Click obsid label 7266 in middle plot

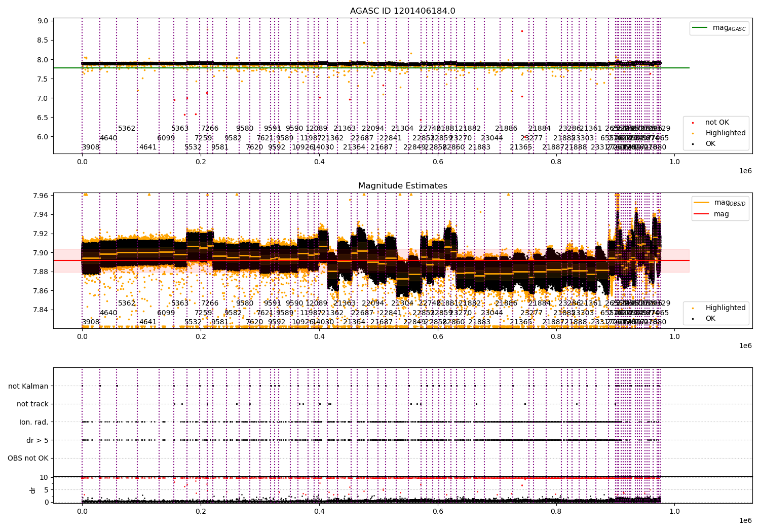pyautogui.click(x=210, y=303)
